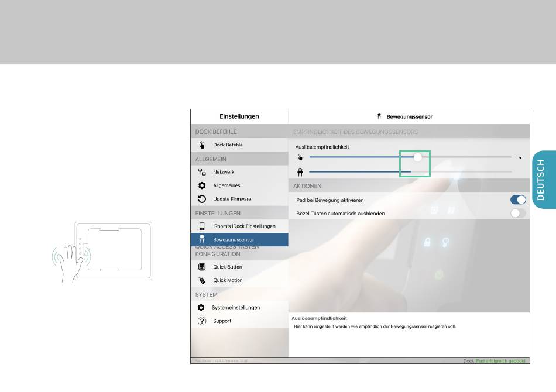The width and height of the screenshot is (556, 392).
Task: Click the Bewegungssensor header icon
Action: [379, 116]
